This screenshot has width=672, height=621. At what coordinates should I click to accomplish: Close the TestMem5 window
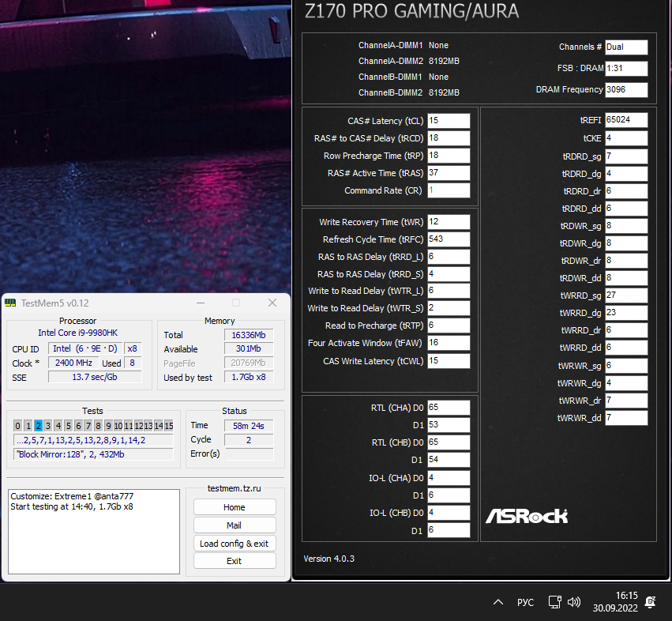click(x=272, y=303)
